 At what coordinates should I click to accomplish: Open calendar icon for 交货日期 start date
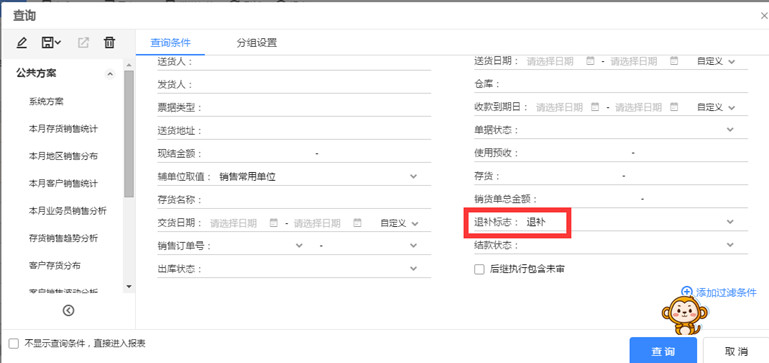[x=274, y=223]
